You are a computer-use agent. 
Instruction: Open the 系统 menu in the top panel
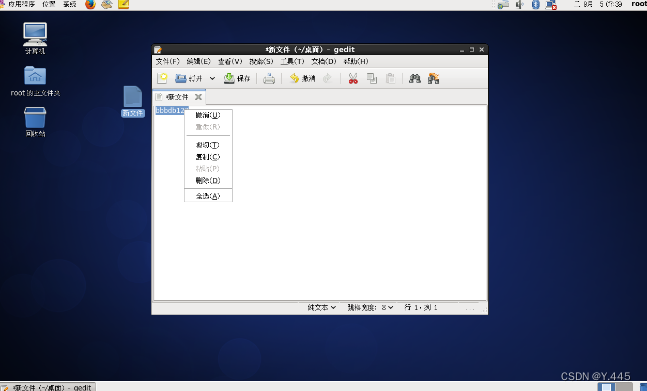[x=70, y=4]
